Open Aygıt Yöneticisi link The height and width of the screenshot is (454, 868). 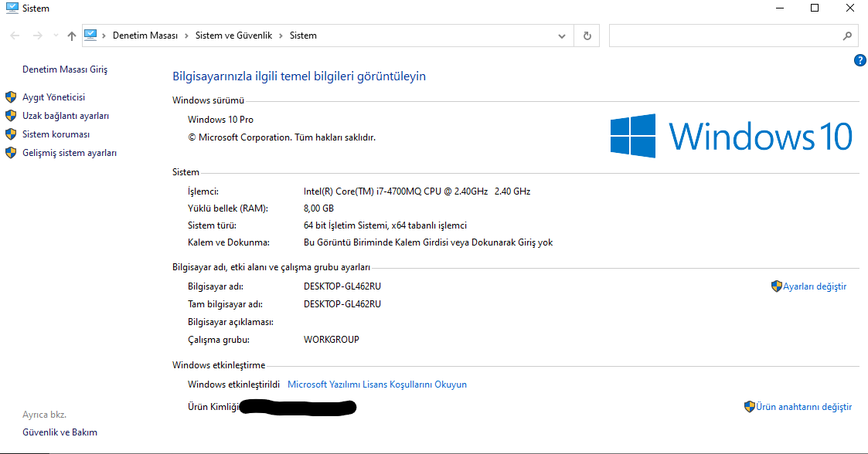(x=53, y=97)
